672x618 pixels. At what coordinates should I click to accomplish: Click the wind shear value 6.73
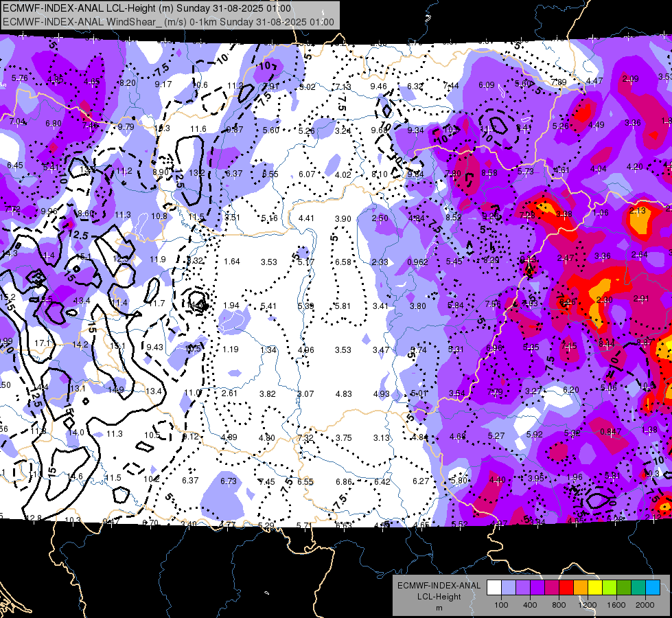tap(229, 481)
